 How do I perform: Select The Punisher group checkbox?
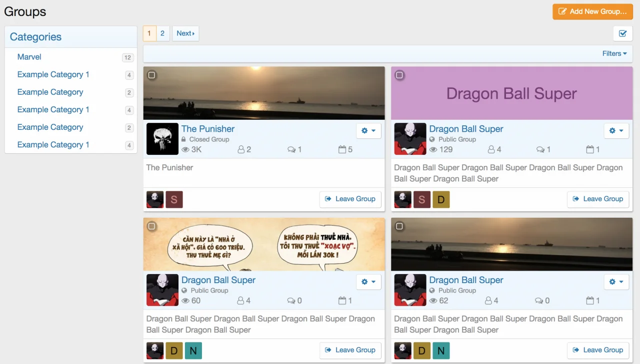pos(151,75)
